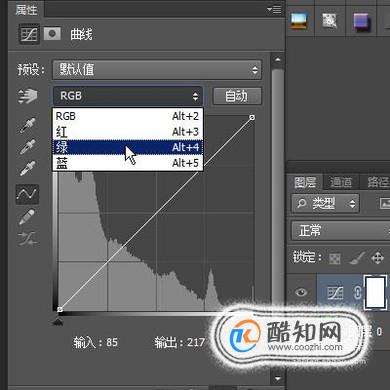Select the pencil draw curve tool

[x=27, y=217]
